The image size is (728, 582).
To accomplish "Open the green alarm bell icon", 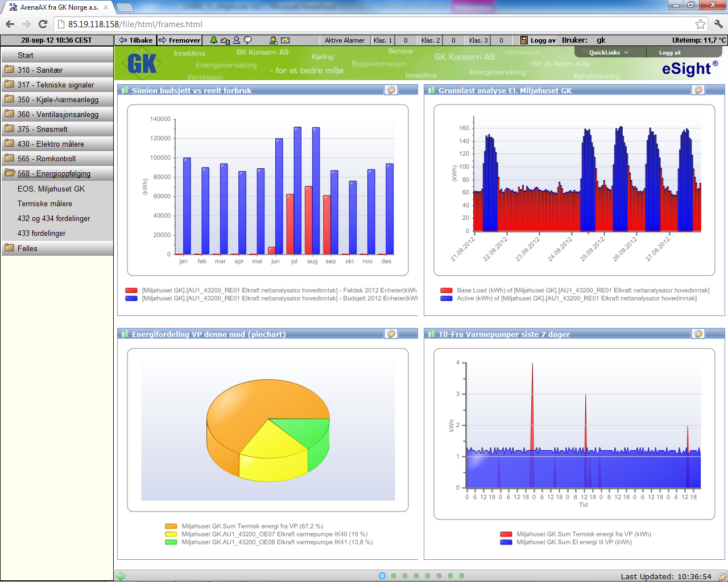I will (214, 40).
